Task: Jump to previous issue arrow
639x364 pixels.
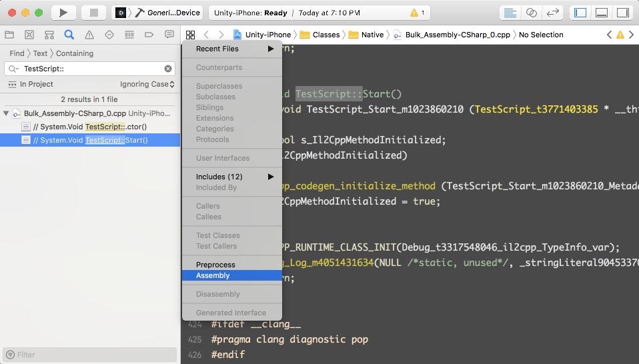Action: [609, 35]
